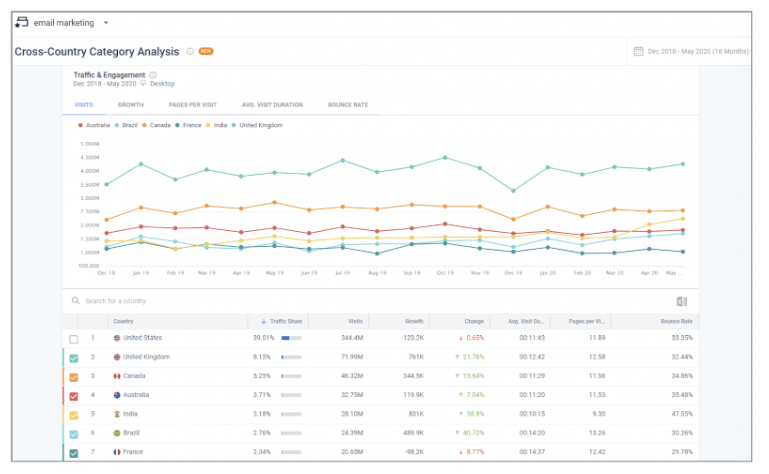Click the orange NEW badge
The width and height of the screenshot is (769, 474).
point(205,51)
